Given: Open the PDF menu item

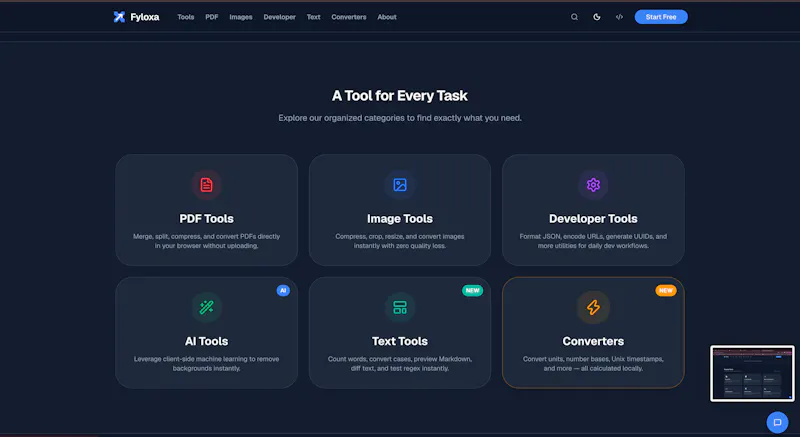Looking at the screenshot, I should 212,17.
